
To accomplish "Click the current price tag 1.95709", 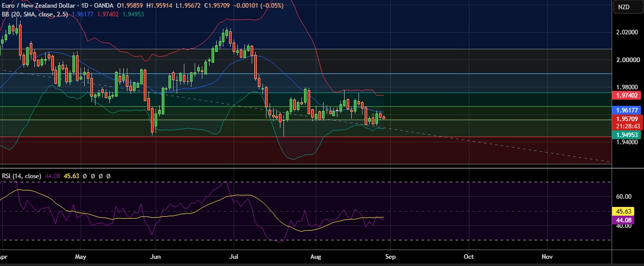I will tap(627, 119).
